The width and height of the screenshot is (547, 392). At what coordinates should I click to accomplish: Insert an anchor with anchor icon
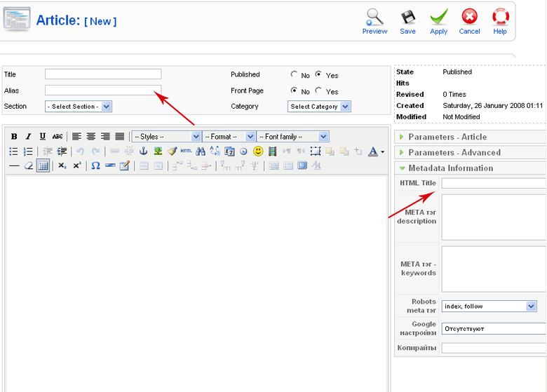click(143, 151)
